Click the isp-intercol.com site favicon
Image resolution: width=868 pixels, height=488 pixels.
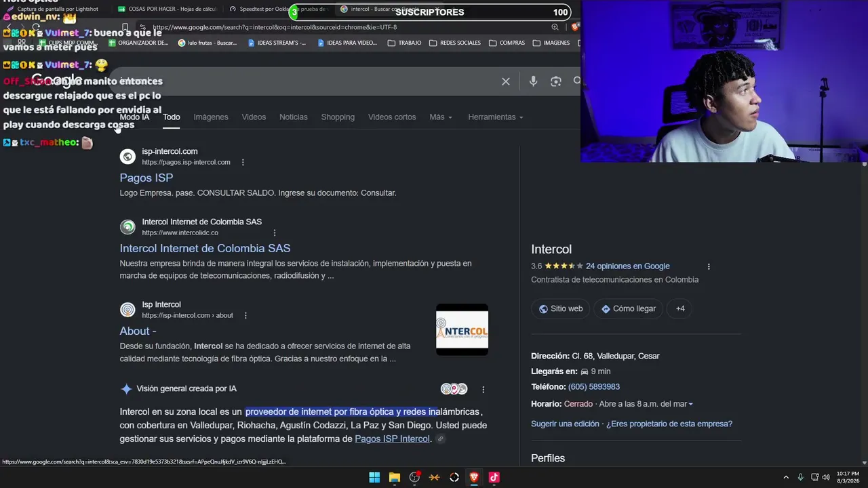(127, 157)
